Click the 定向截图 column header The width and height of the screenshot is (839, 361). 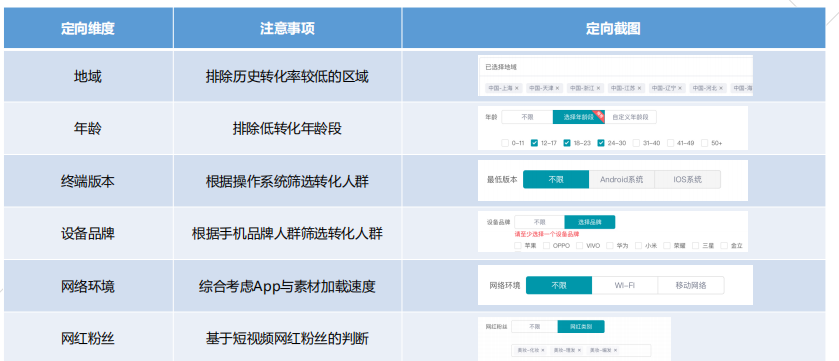613,28
